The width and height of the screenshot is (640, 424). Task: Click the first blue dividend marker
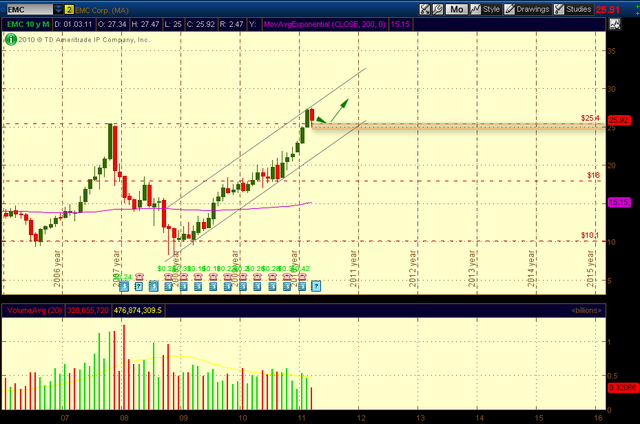coord(123,286)
